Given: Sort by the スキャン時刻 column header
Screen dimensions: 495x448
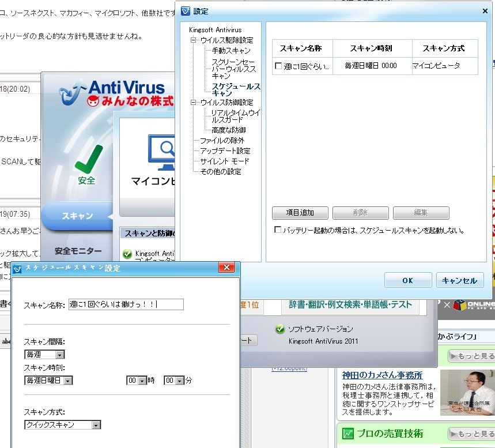Looking at the screenshot, I should click(372, 48).
